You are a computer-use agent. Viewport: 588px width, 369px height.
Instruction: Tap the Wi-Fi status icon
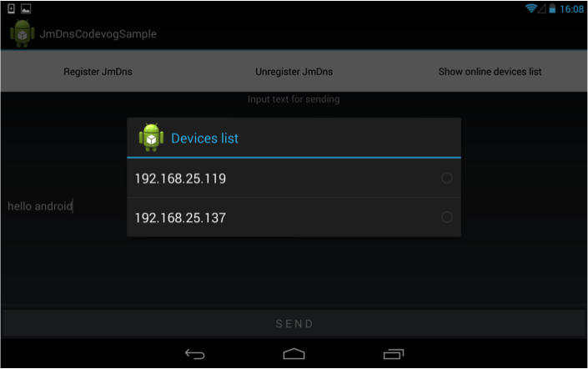pyautogui.click(x=531, y=8)
